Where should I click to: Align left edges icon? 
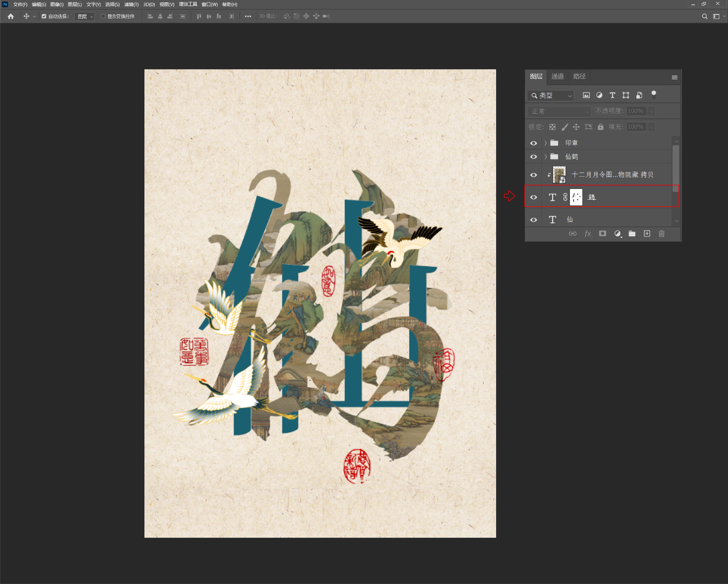click(151, 16)
